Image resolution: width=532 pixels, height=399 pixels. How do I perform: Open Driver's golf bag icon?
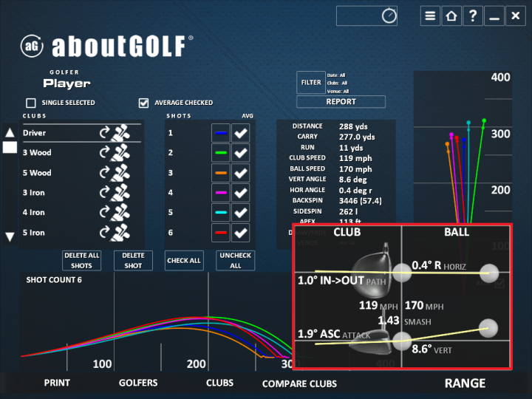tap(120, 133)
